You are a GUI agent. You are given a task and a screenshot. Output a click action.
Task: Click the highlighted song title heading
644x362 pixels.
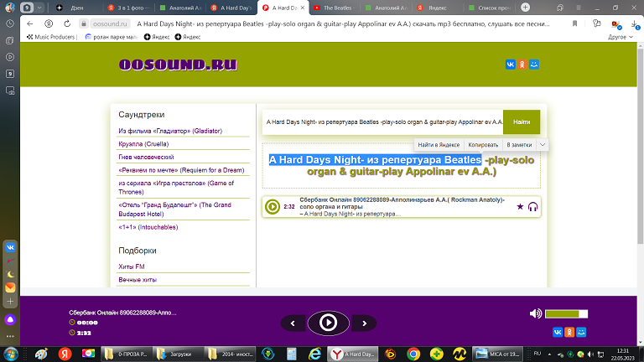(x=375, y=160)
